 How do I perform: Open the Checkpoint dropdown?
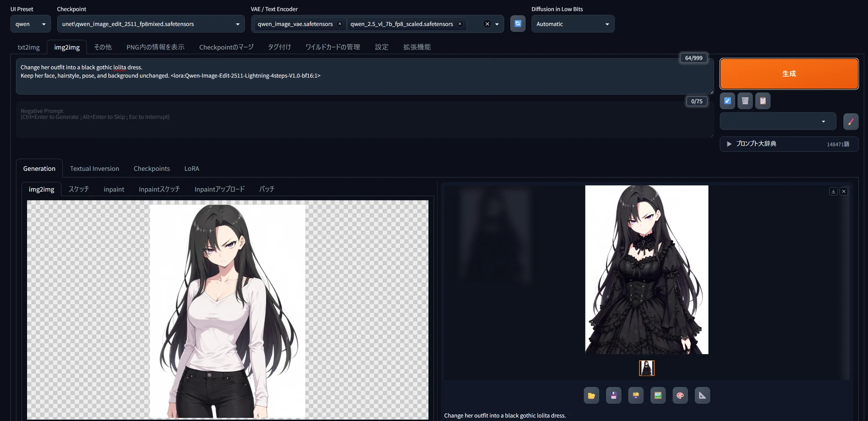pyautogui.click(x=151, y=24)
